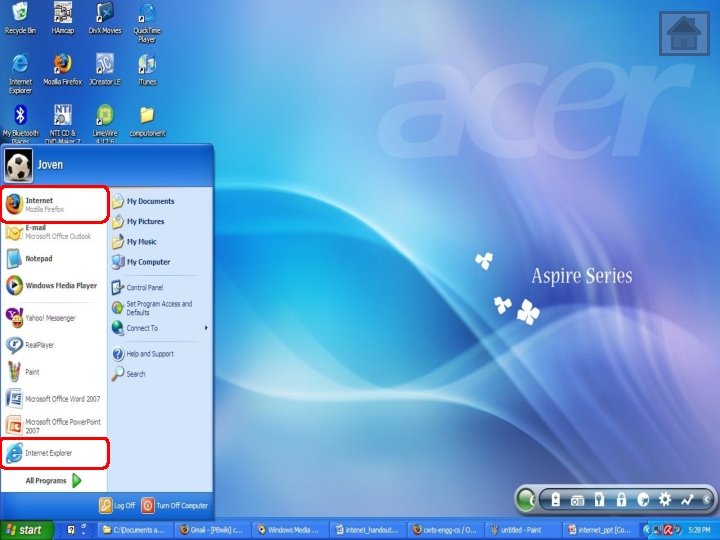
Task: Launch Internet Mozilla Firefox from Start menu
Action: (55, 204)
